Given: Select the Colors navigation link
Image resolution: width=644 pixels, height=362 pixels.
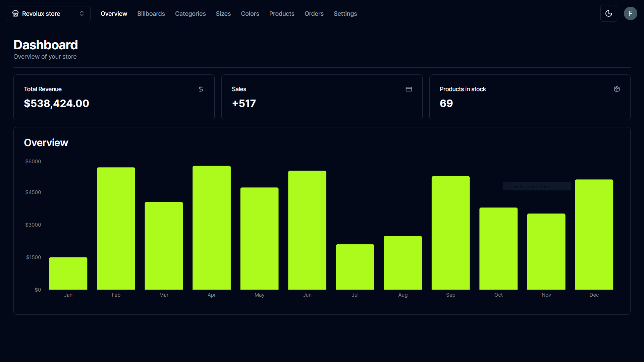Looking at the screenshot, I should [x=250, y=14].
